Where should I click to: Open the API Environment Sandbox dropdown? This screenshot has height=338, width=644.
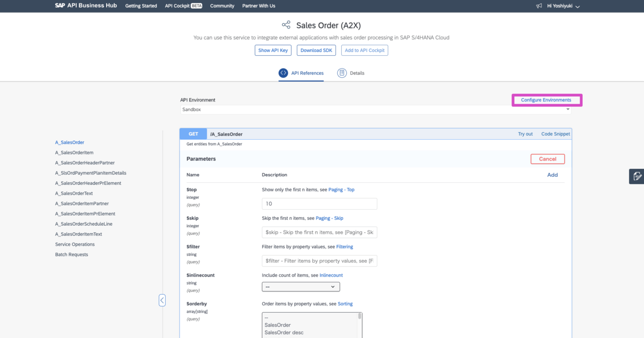376,110
